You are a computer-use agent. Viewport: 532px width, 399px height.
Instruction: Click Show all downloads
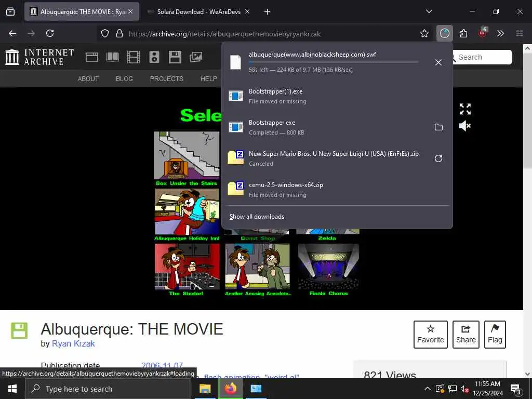[257, 217]
